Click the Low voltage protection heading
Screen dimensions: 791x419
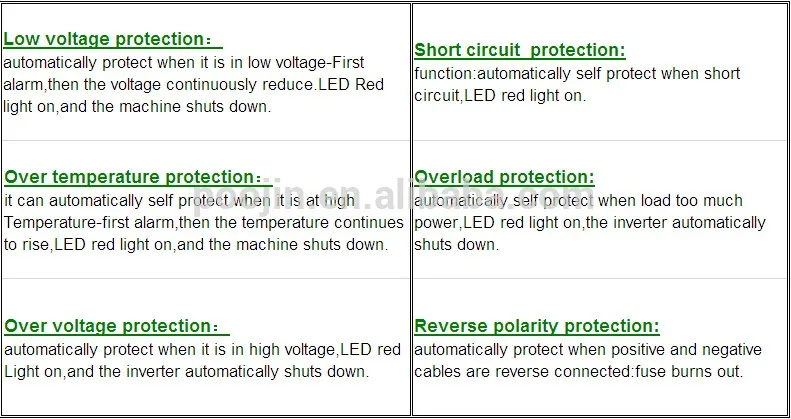(105, 39)
